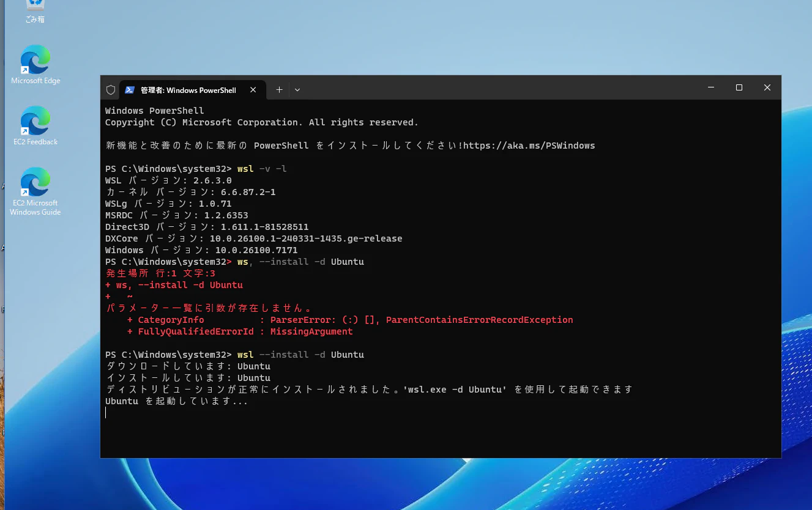
Task: Click the 'Ubuntu を起動しています...' status line
Action: click(x=177, y=401)
